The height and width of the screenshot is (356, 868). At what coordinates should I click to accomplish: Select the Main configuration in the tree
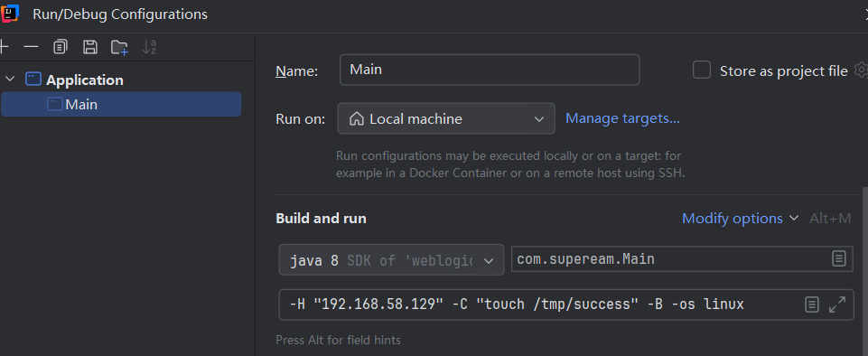(x=121, y=104)
